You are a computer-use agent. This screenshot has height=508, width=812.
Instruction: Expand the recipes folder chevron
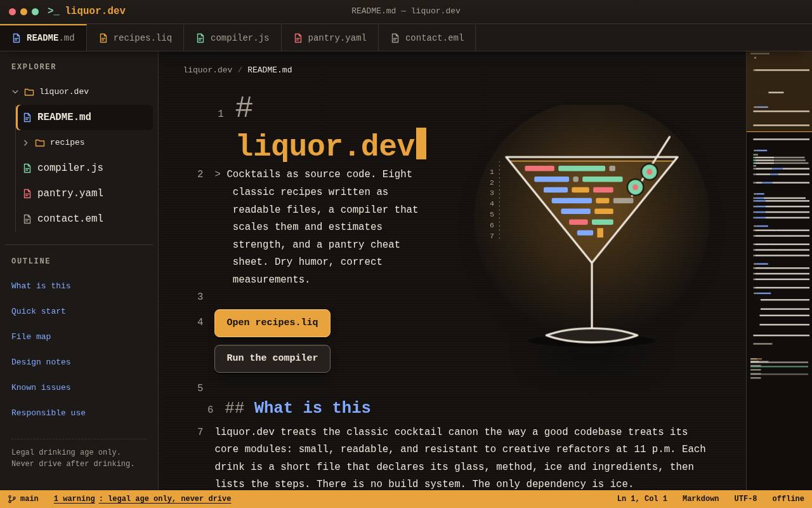tap(26, 143)
